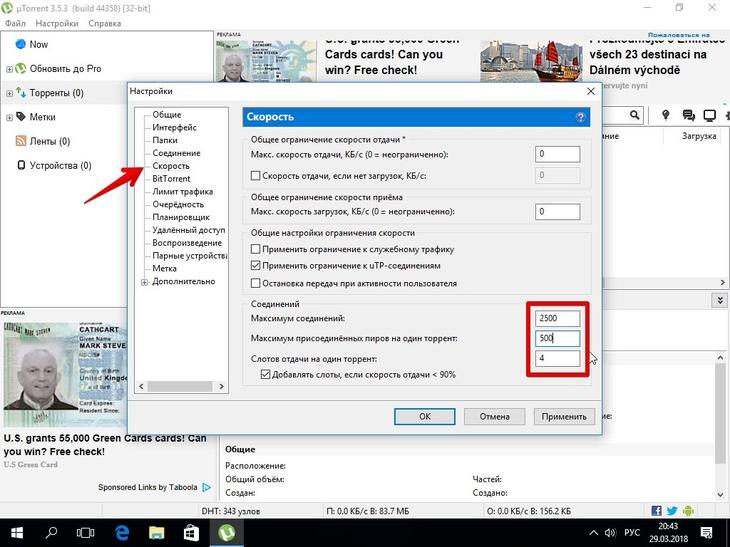This screenshot has width=730, height=547.
Task: Select the Метки tag icon in the sidebar
Action: coord(20,116)
